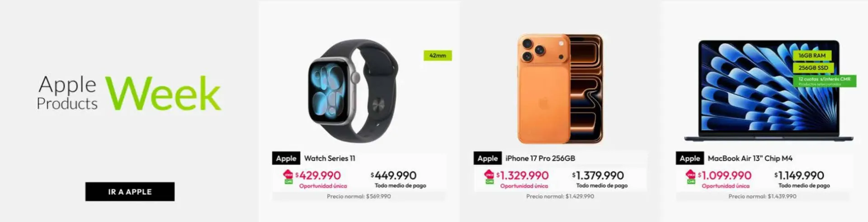This screenshot has width=868, height=222.
Task: Open the orange iPhone 17 Pro image
Action: click(560, 89)
